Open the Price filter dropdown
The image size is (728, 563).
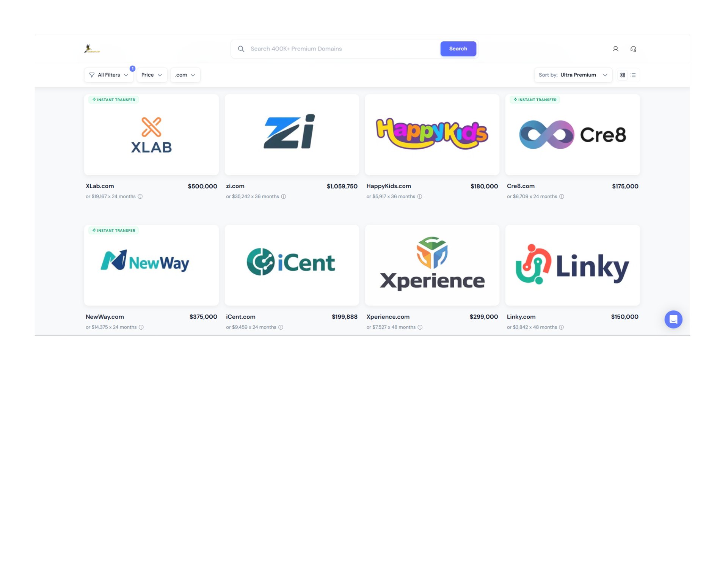pos(152,75)
